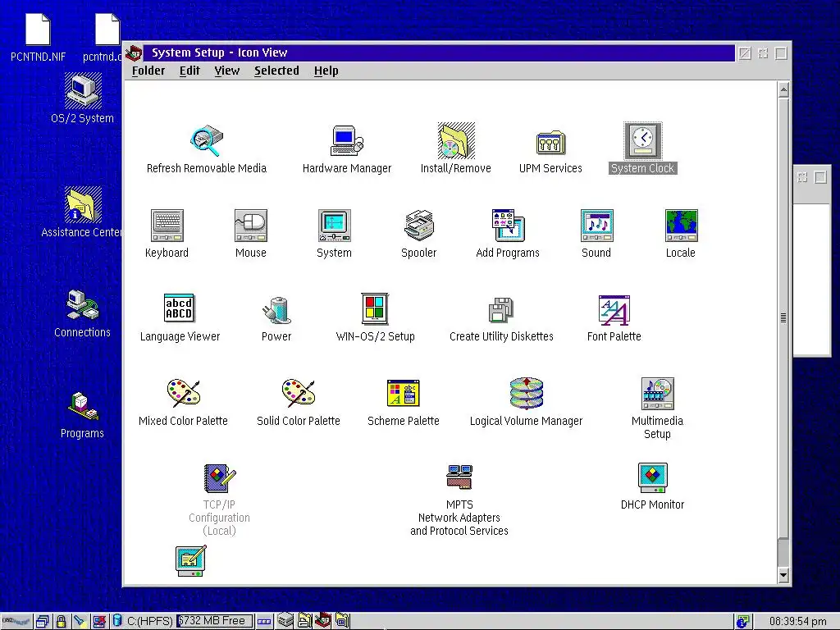Open the Edit menu
Image resolution: width=840 pixels, height=630 pixels.
pyautogui.click(x=189, y=71)
